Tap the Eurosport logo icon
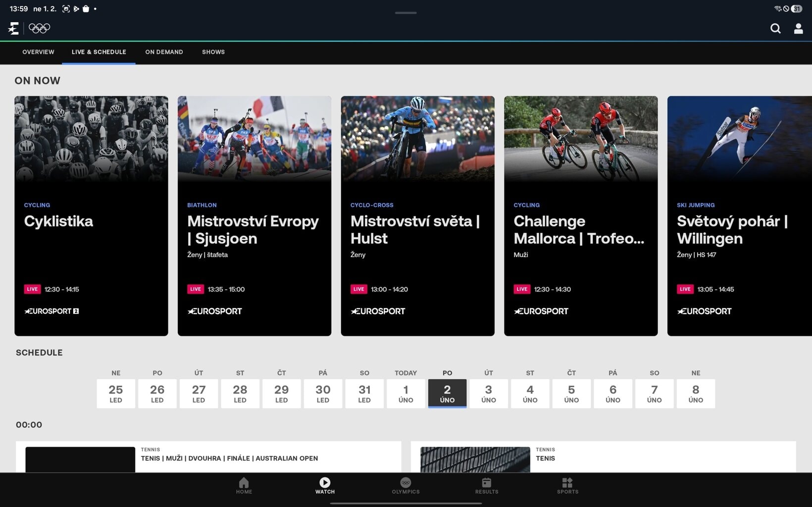Screen dimensions: 812x507 click(13, 28)
